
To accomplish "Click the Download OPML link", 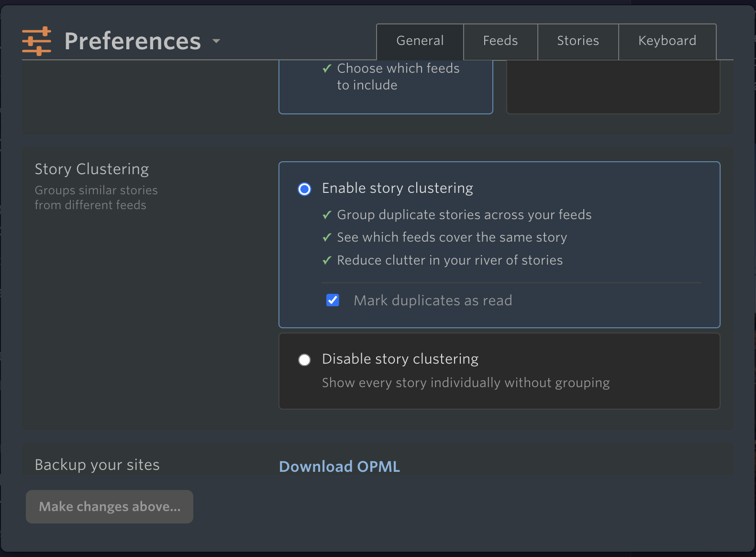I will point(339,467).
